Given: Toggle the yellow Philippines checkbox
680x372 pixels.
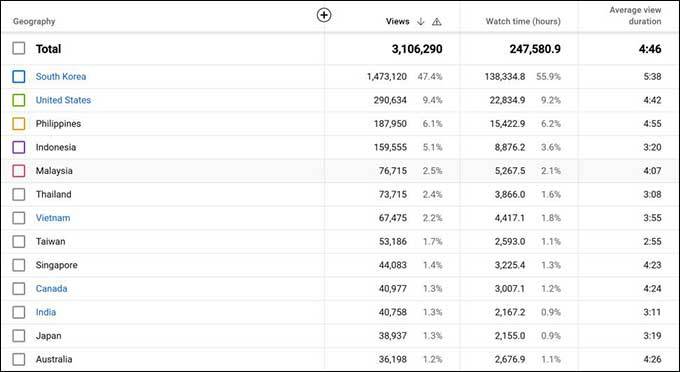Looking at the screenshot, I should click(x=19, y=124).
